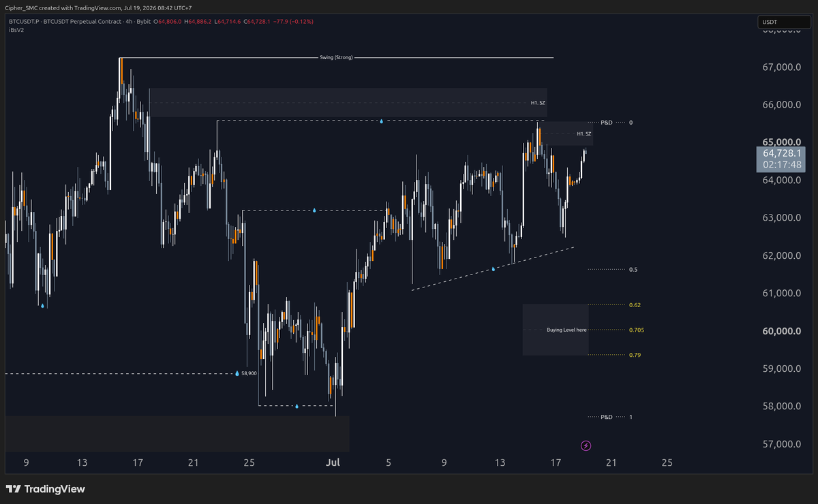Select the 0.79 fib level label
Image resolution: width=818 pixels, height=504 pixels.
(x=635, y=355)
